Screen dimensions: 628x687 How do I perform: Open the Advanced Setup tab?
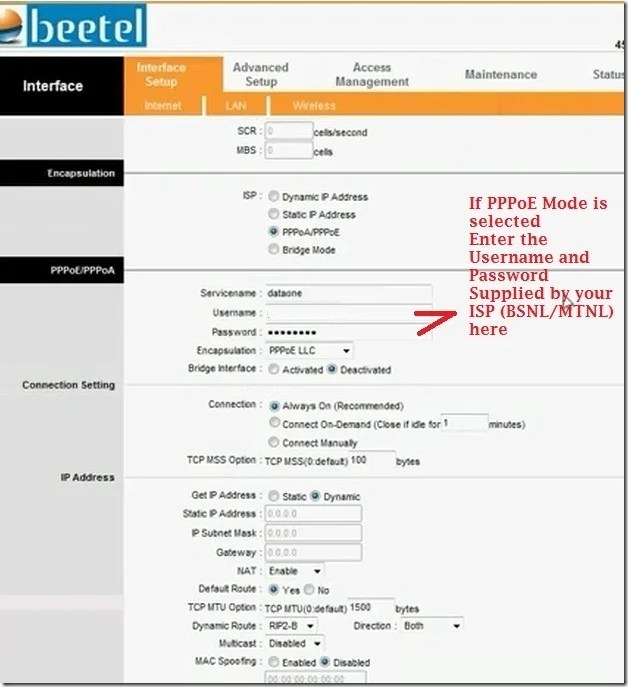(x=261, y=74)
